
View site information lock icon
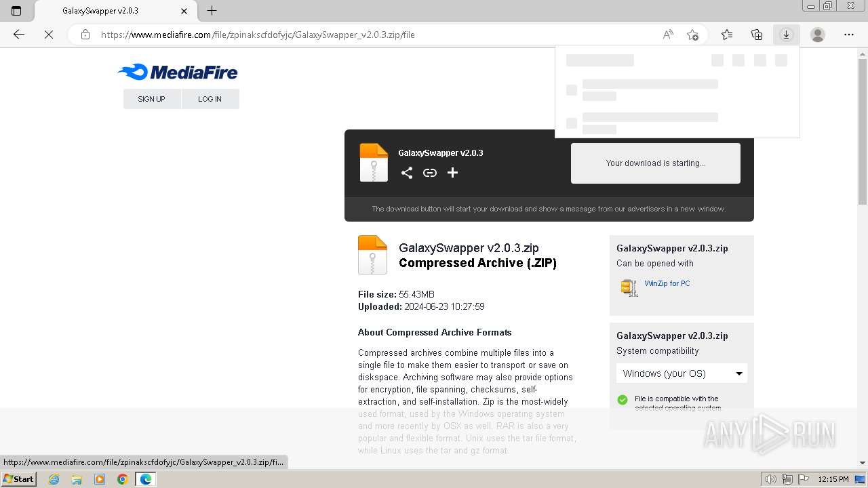(85, 35)
